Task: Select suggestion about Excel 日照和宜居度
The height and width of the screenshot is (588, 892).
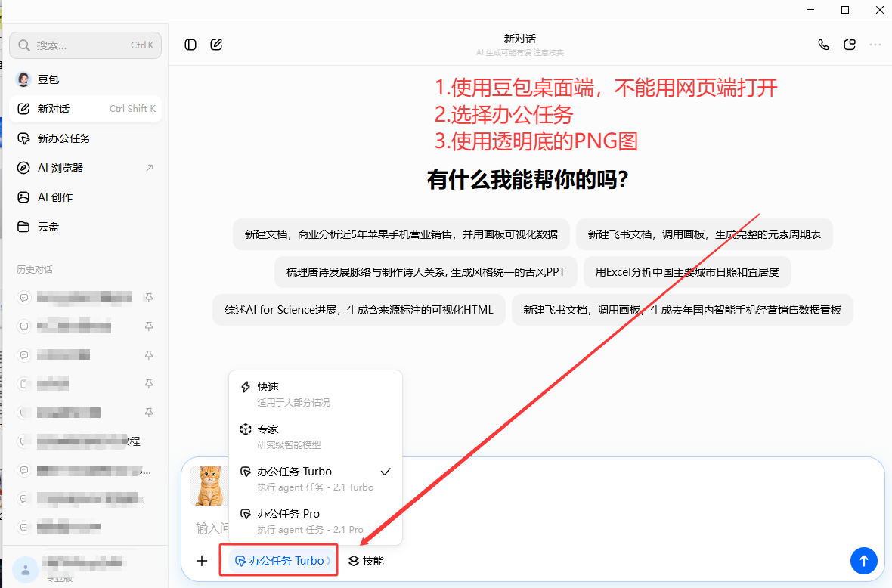Action: point(687,272)
